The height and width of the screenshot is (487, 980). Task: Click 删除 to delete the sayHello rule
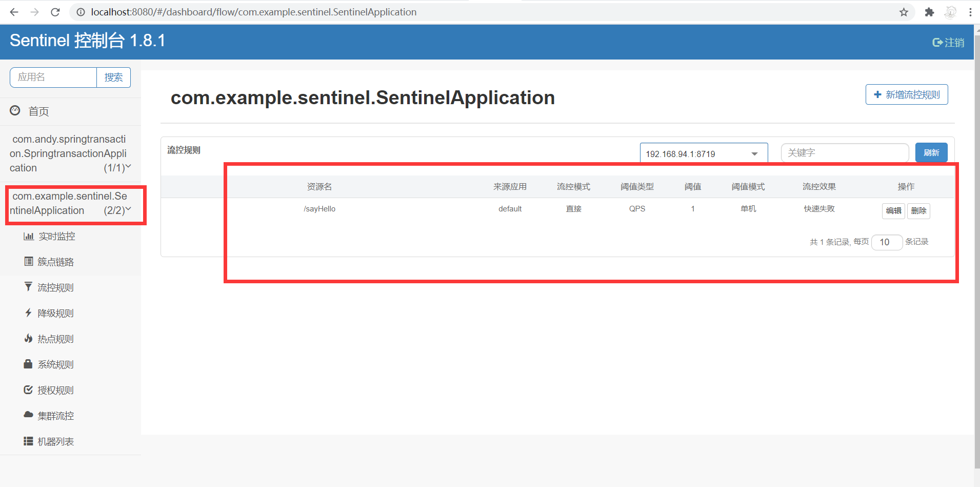[918, 210]
